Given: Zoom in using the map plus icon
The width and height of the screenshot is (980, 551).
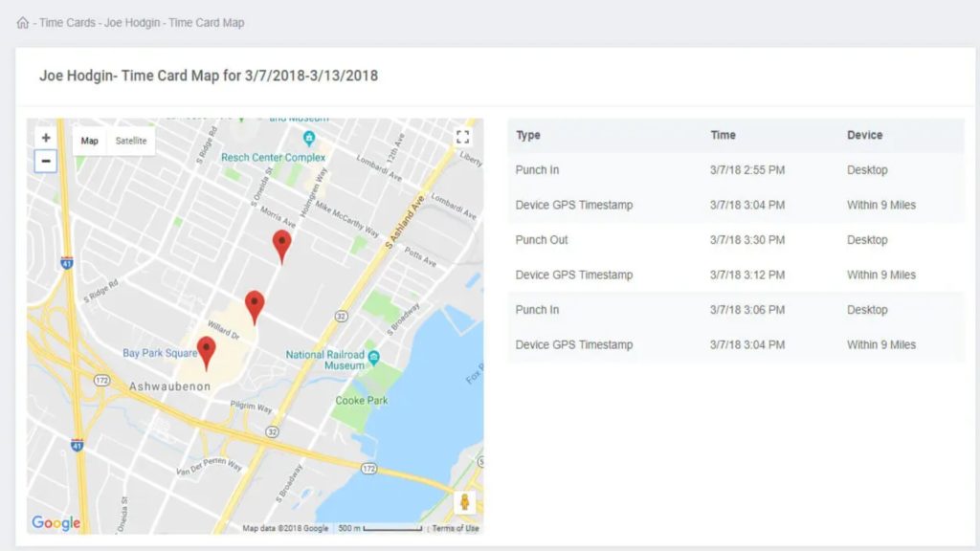Looking at the screenshot, I should click(45, 137).
